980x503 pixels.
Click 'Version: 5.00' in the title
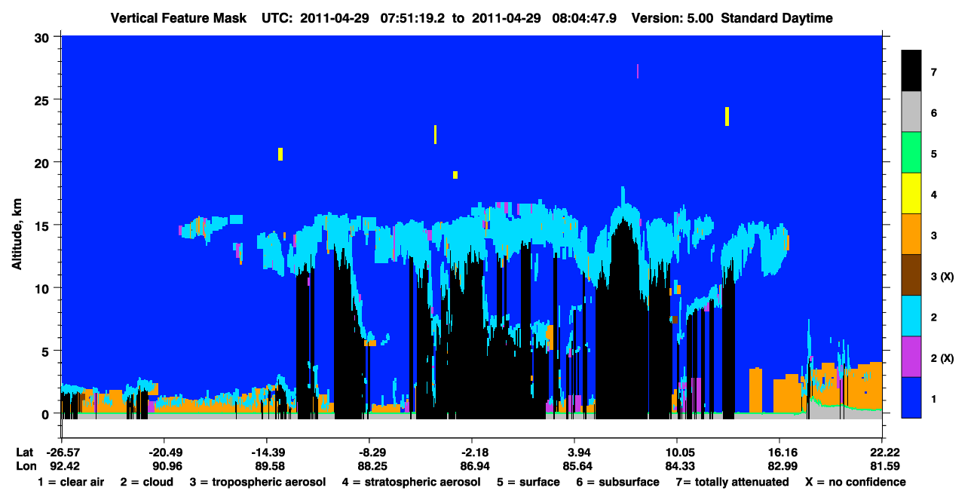pos(673,18)
